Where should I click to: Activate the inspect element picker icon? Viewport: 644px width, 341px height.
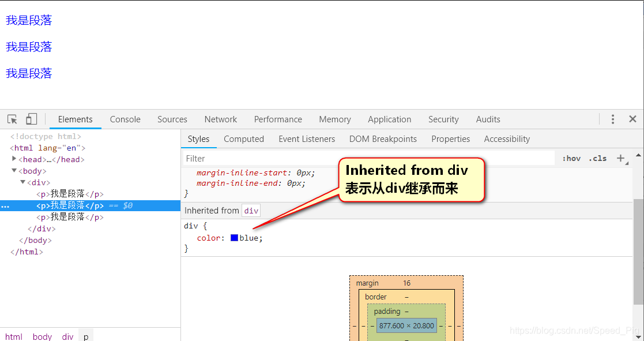tap(12, 119)
